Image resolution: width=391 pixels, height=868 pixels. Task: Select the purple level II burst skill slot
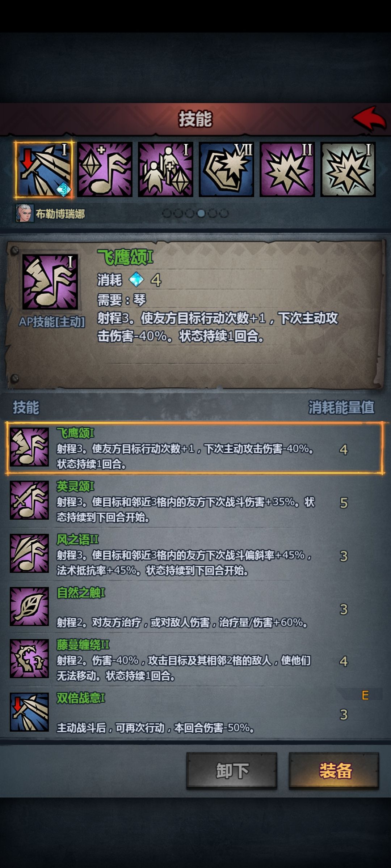tap(287, 170)
